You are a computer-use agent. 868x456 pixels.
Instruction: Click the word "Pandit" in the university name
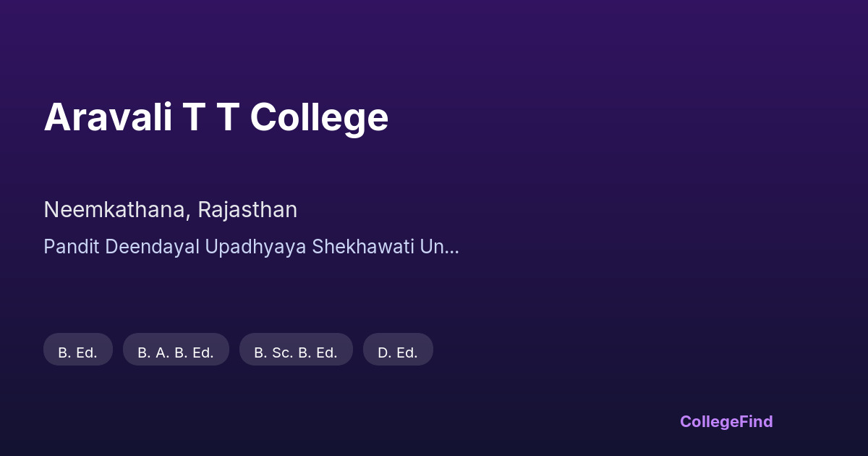click(67, 247)
